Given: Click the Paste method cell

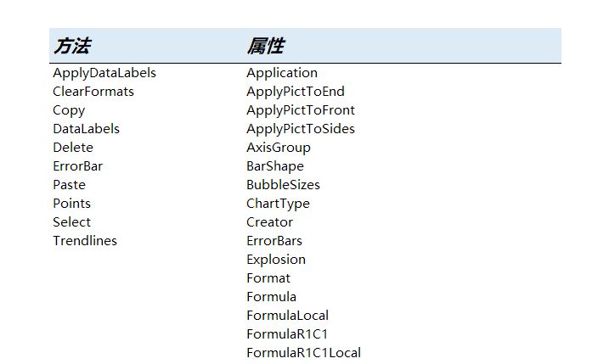Looking at the screenshot, I should tap(69, 185).
